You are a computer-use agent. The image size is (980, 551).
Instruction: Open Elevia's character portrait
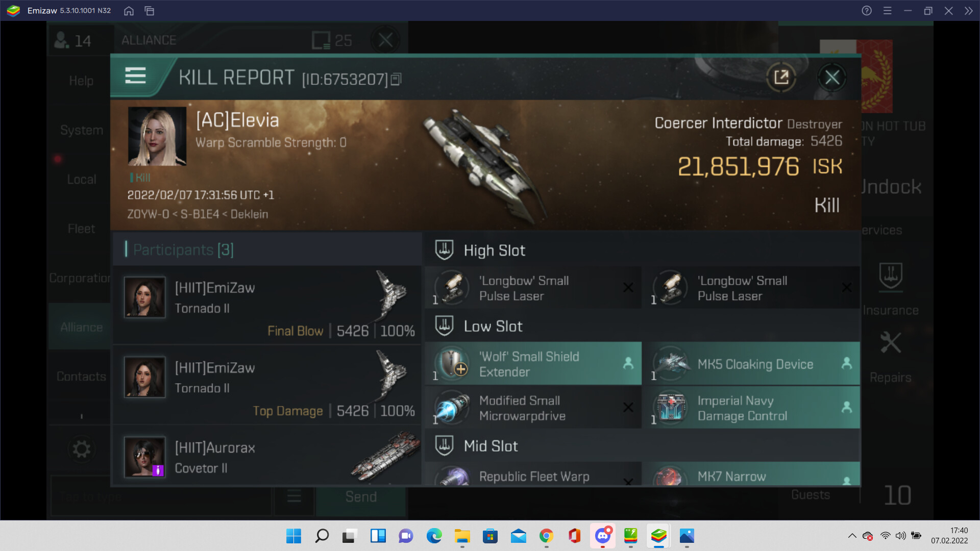[x=157, y=136]
